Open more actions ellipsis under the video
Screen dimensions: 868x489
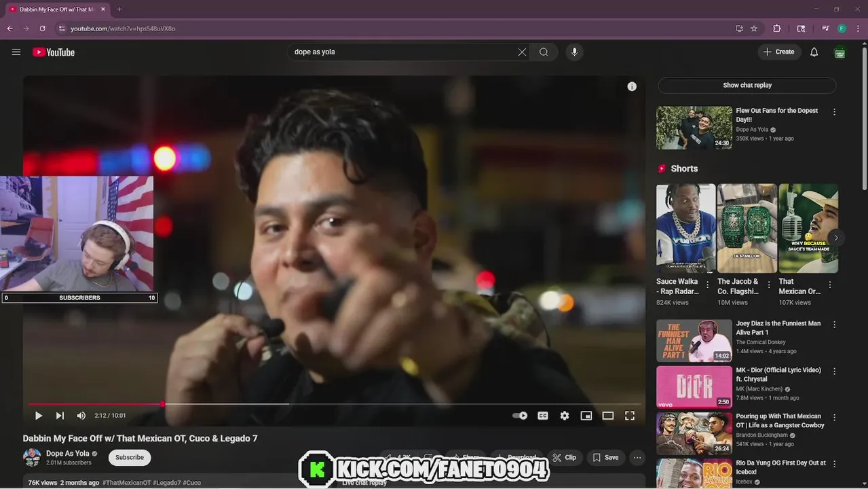click(637, 457)
